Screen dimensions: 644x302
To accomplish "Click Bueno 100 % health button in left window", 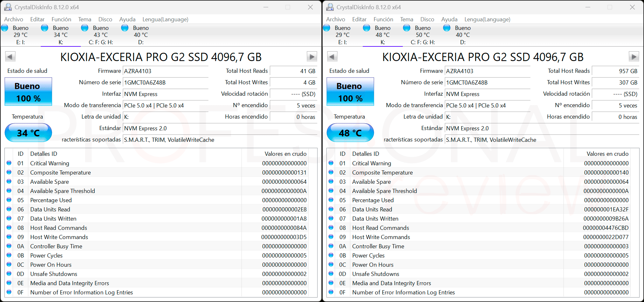I will pyautogui.click(x=28, y=92).
